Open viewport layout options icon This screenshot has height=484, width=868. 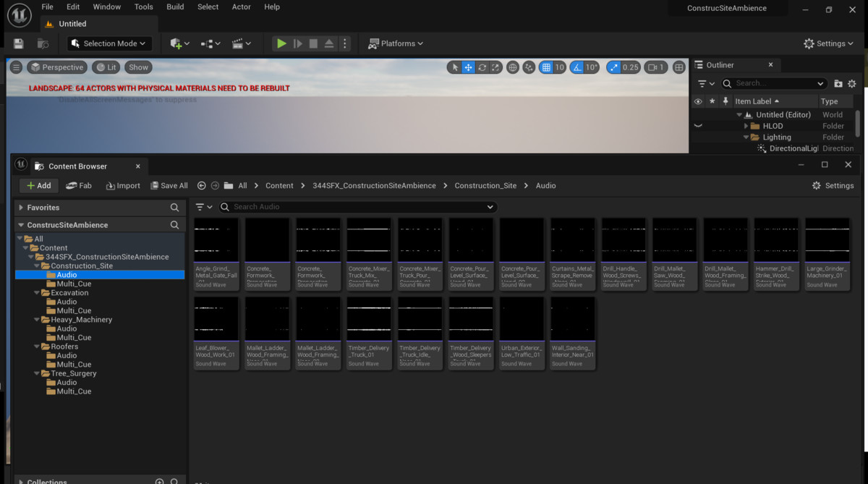(678, 67)
